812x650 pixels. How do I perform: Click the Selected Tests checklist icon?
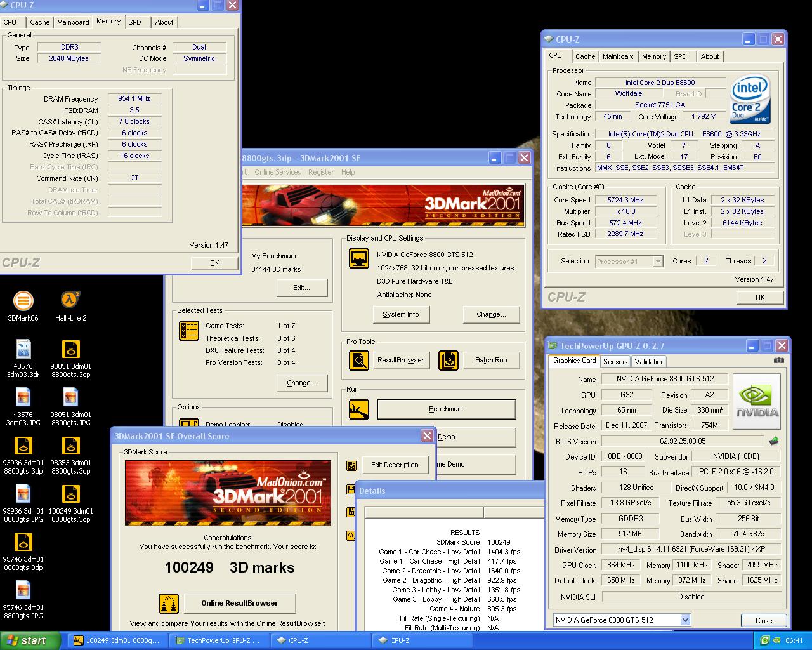point(189,330)
